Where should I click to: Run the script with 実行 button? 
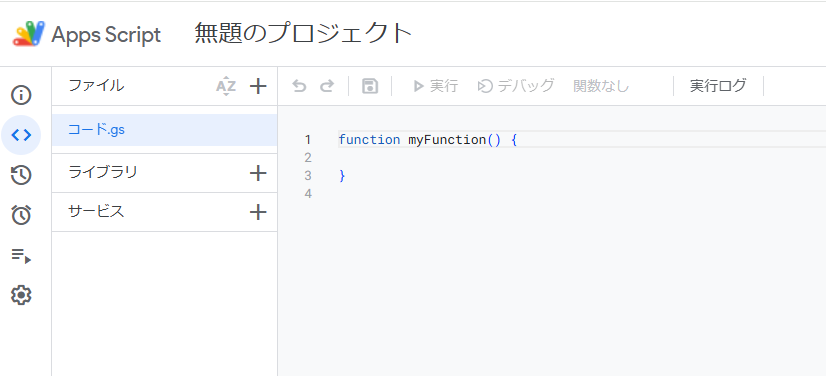click(x=435, y=86)
